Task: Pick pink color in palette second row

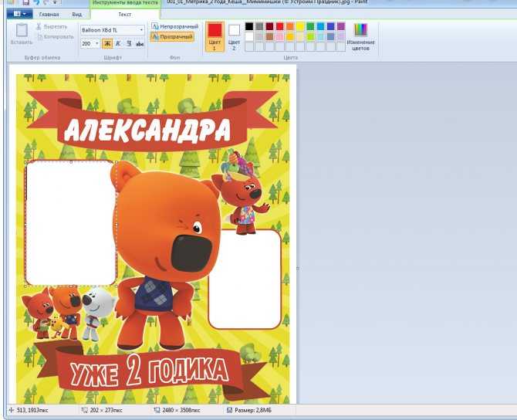Action: (x=279, y=36)
